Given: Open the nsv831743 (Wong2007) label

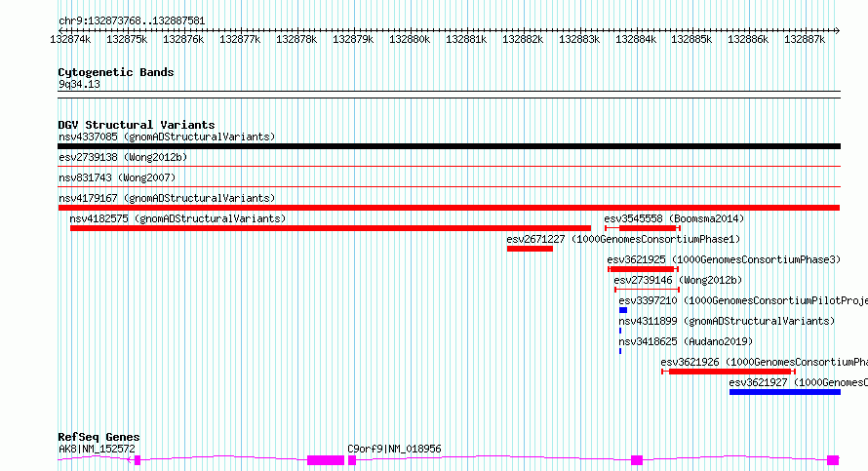Looking at the screenshot, I should pos(117,177).
